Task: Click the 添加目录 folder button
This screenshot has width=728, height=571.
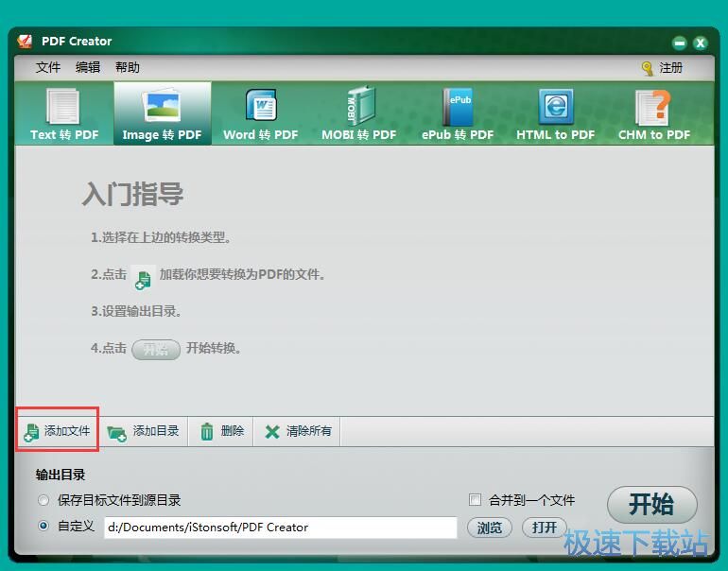Action: click(143, 431)
